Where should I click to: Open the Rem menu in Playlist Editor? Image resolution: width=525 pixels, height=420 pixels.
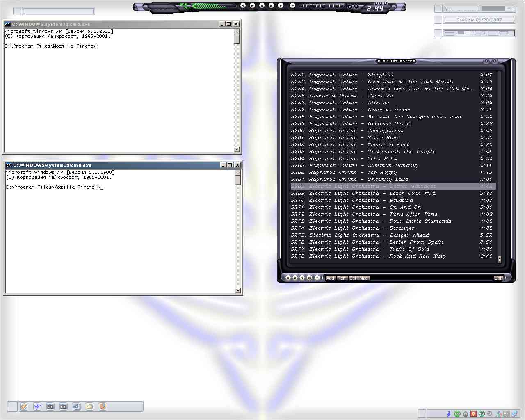342,278
